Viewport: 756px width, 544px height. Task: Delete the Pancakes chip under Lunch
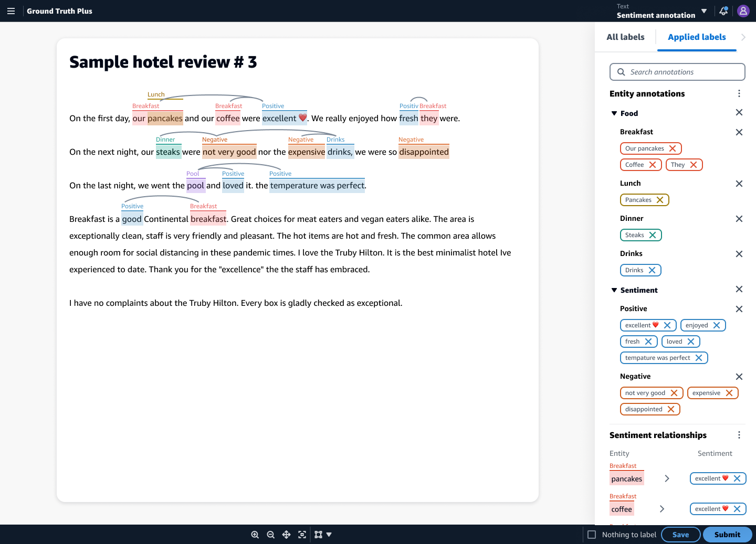pyautogui.click(x=660, y=200)
